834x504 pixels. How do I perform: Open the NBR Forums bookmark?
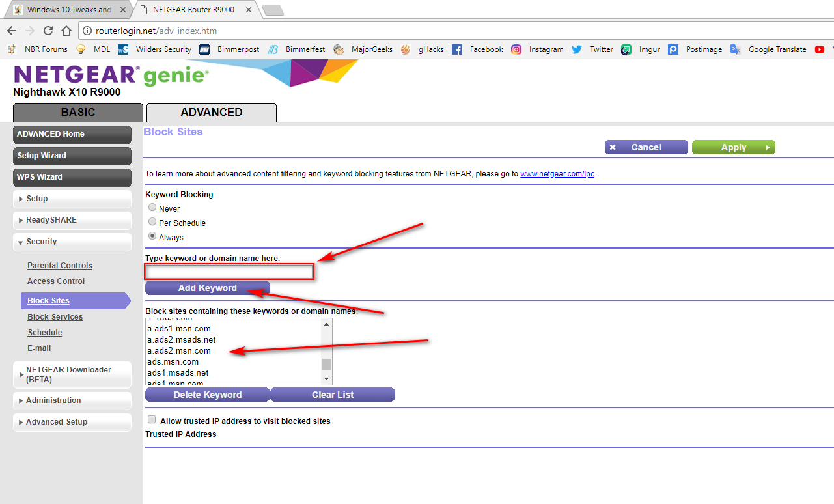(x=38, y=49)
